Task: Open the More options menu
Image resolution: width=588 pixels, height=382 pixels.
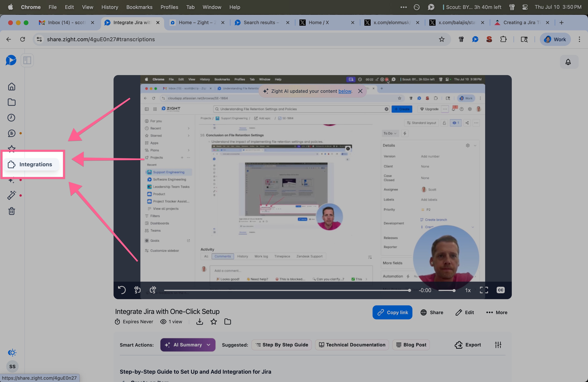Action: (x=497, y=312)
